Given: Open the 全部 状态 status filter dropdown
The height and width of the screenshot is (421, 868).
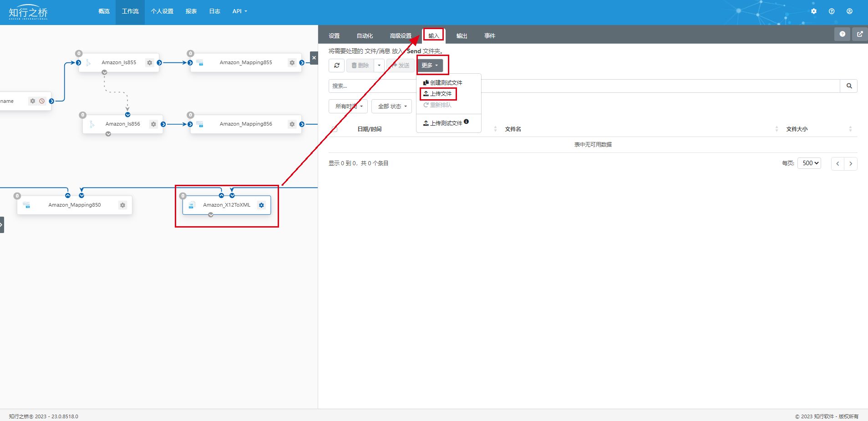Looking at the screenshot, I should (x=391, y=107).
